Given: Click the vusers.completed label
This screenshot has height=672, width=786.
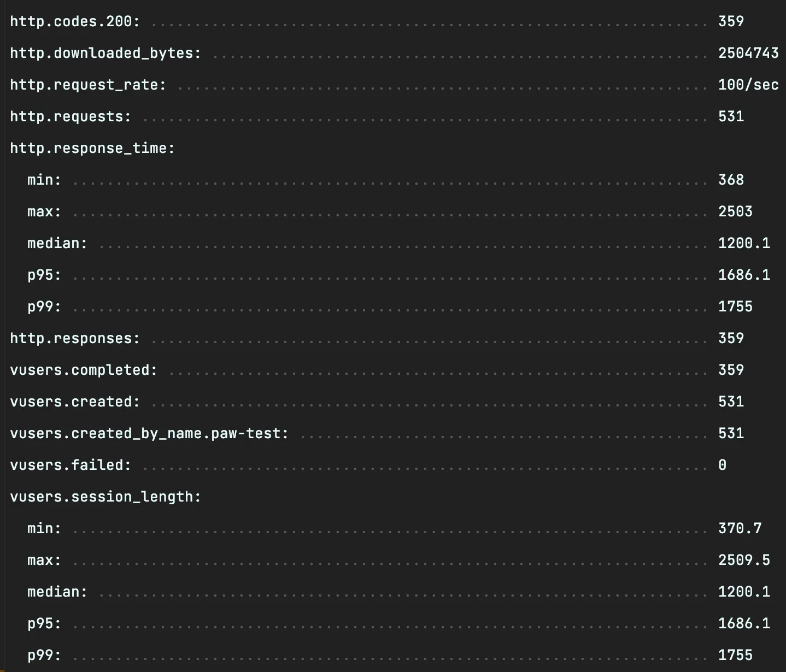Looking at the screenshot, I should [x=84, y=370].
